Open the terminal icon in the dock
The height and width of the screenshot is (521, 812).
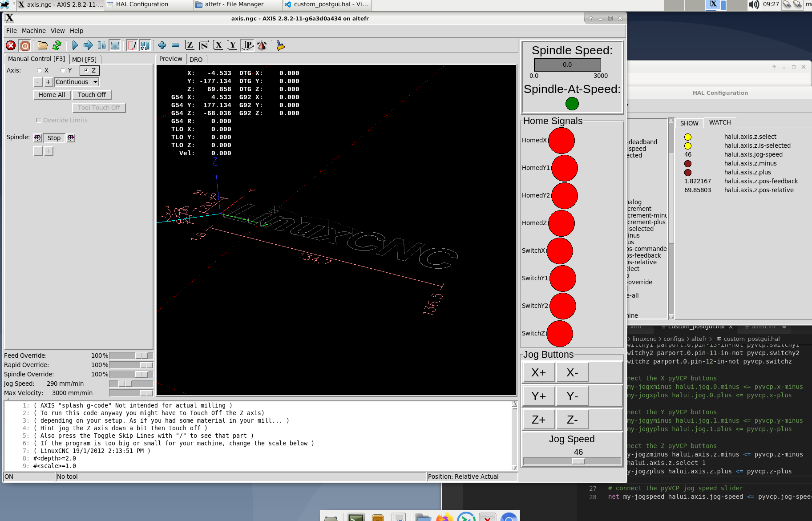(x=356, y=517)
